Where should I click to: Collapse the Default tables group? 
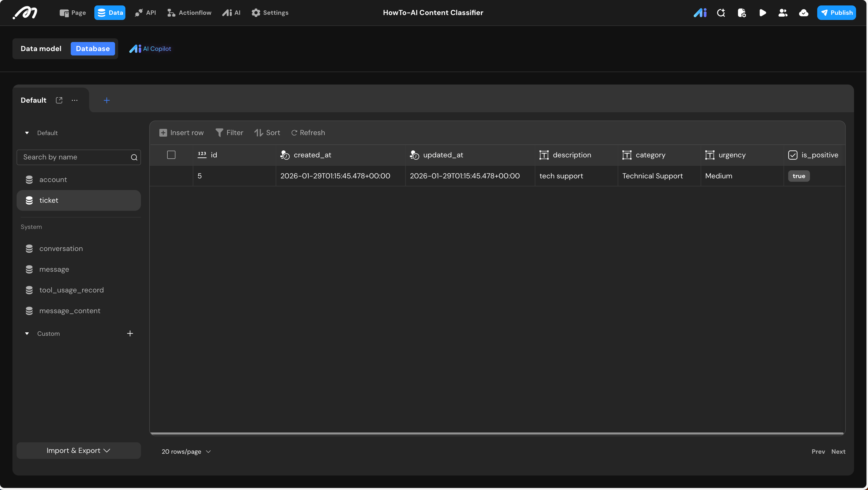(x=27, y=133)
